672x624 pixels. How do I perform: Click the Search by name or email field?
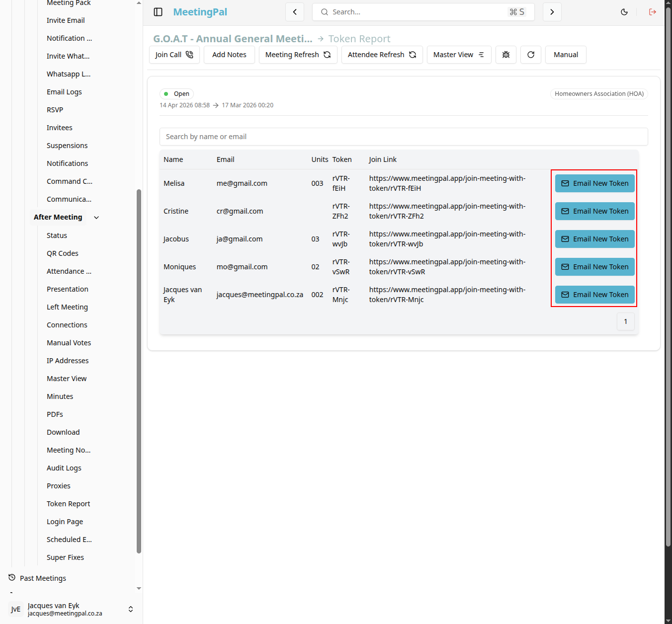tap(404, 137)
